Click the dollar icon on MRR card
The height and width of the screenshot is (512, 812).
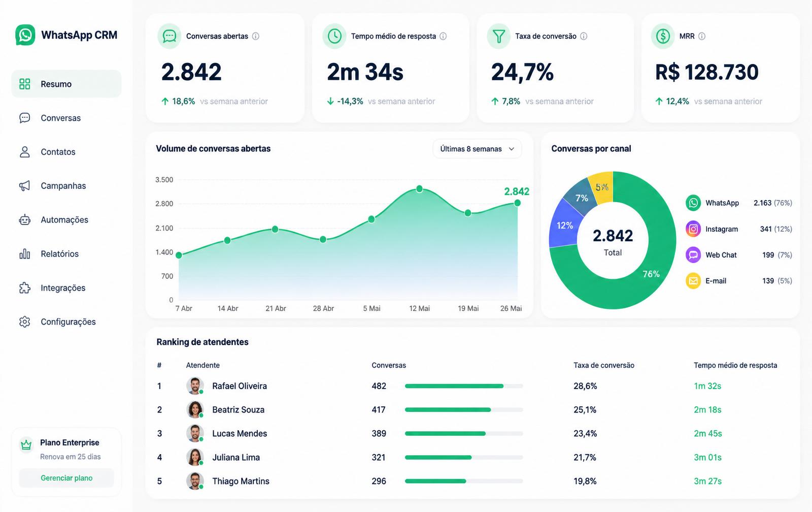[663, 36]
